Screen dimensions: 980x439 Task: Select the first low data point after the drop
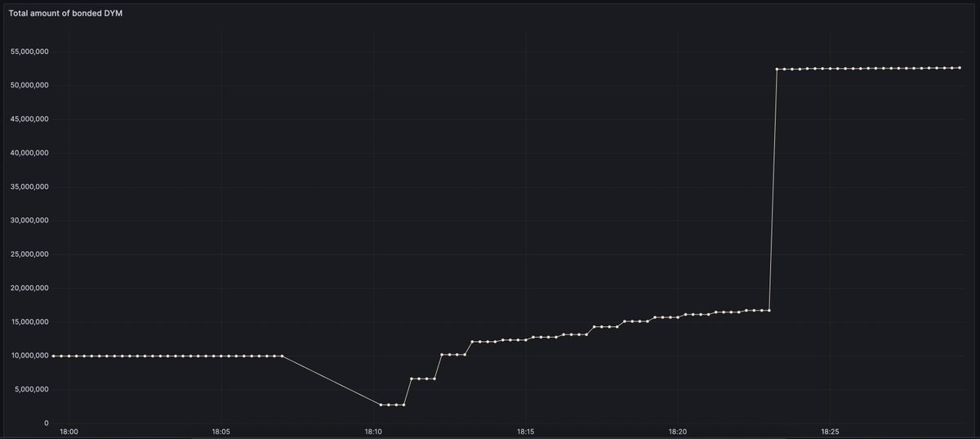point(381,405)
